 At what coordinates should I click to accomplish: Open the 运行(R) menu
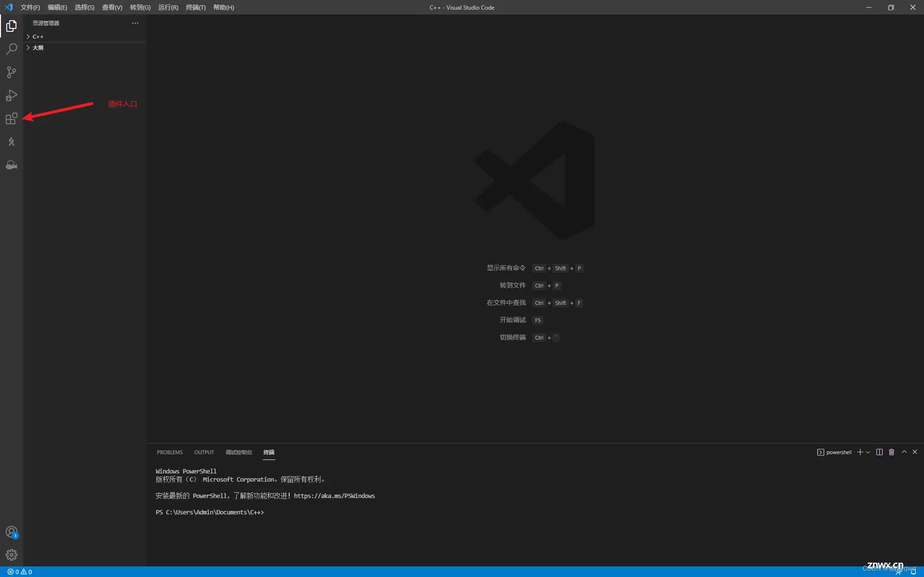click(x=168, y=7)
